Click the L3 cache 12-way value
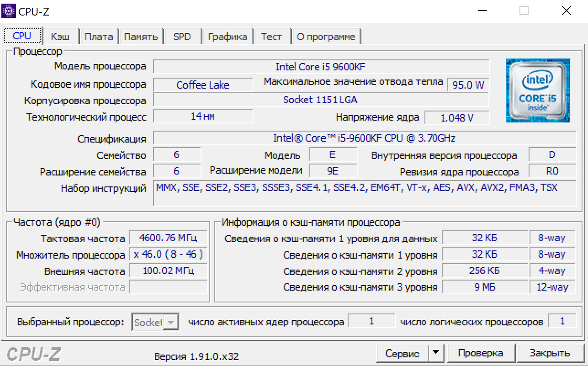 click(x=552, y=287)
